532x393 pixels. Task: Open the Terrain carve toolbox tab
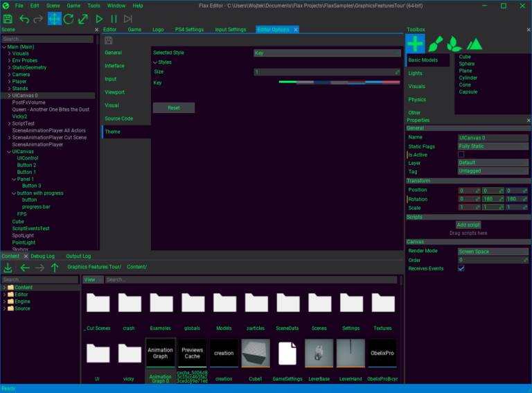tap(474, 44)
